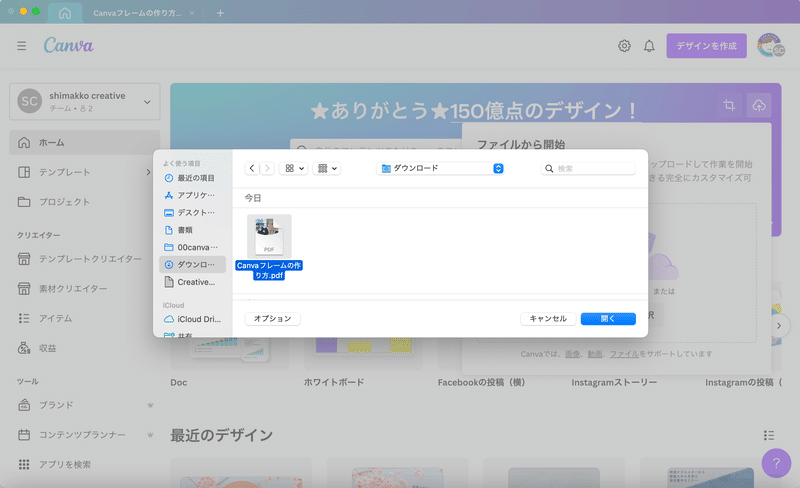Click the Canva home tab icon
Image resolution: width=800 pixels, height=488 pixels.
[65, 13]
